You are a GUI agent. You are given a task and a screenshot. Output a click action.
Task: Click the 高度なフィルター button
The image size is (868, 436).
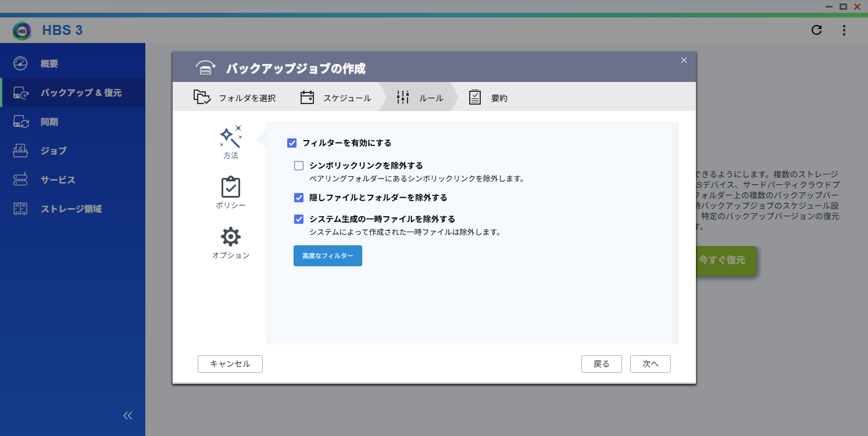pyautogui.click(x=327, y=256)
